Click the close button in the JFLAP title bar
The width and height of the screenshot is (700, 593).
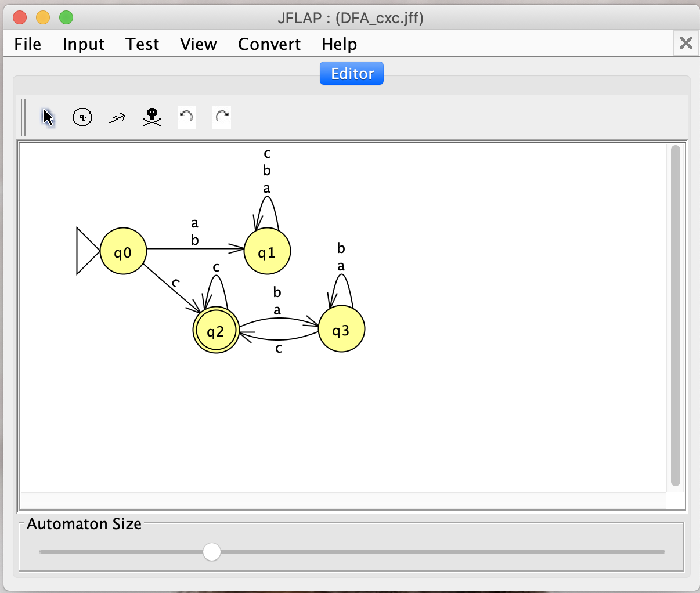point(20,17)
